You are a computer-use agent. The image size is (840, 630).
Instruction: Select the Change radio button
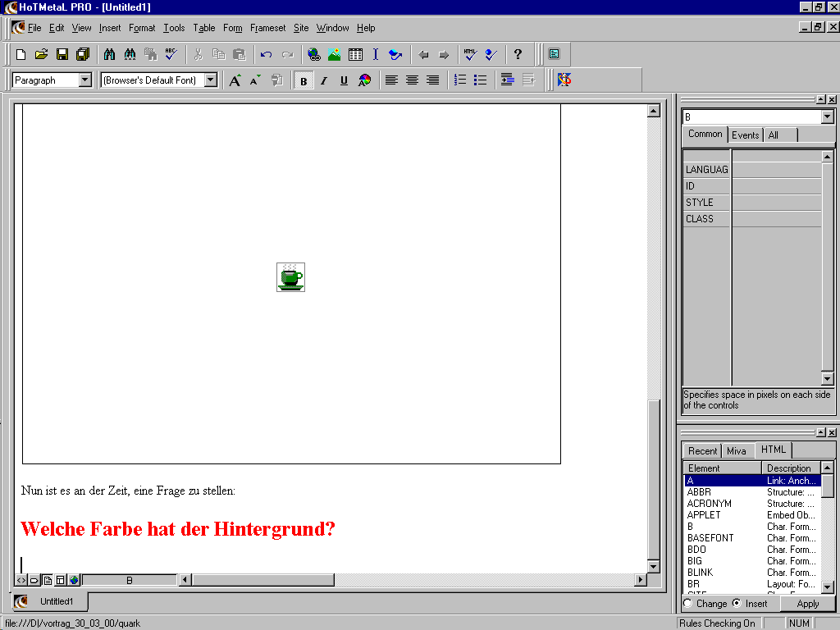click(x=687, y=604)
